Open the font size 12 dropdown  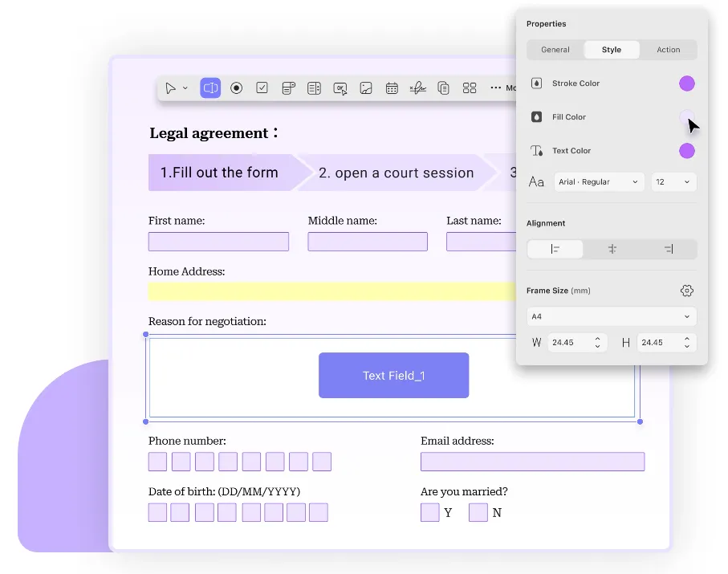[673, 182]
